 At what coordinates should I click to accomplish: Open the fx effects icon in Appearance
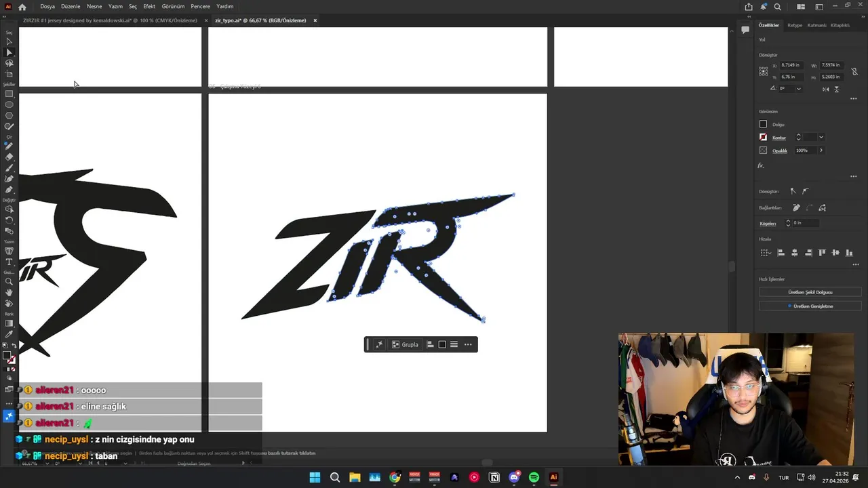coord(761,165)
